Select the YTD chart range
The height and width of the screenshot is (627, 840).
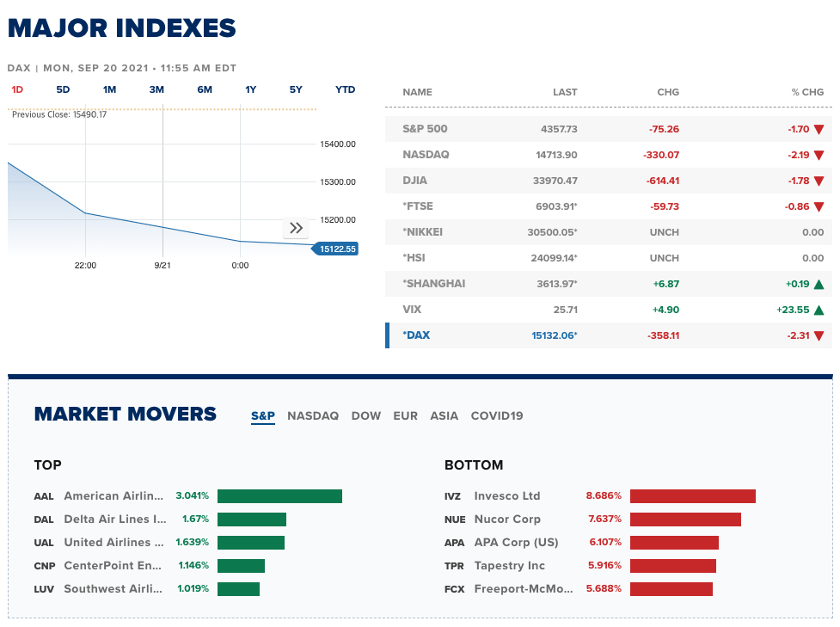click(x=345, y=89)
